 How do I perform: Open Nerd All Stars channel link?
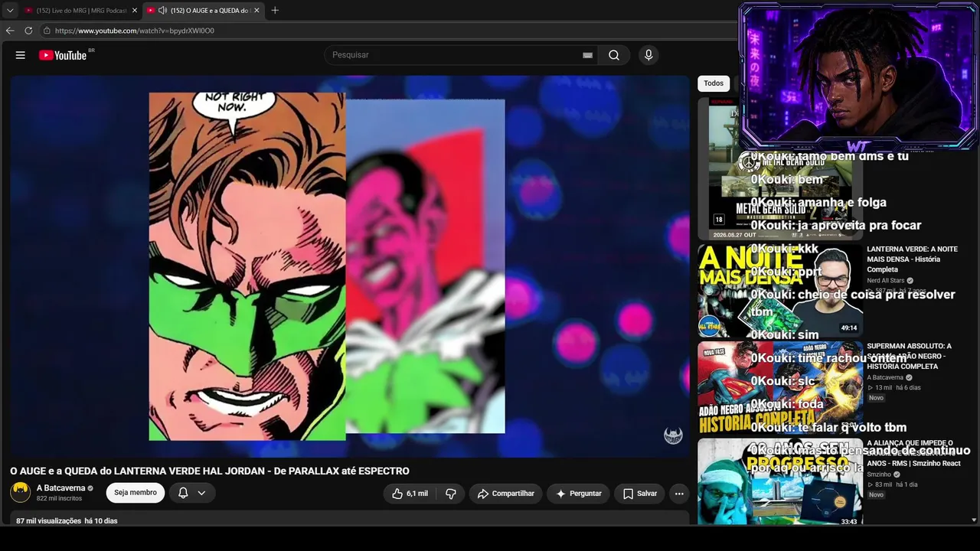click(886, 281)
